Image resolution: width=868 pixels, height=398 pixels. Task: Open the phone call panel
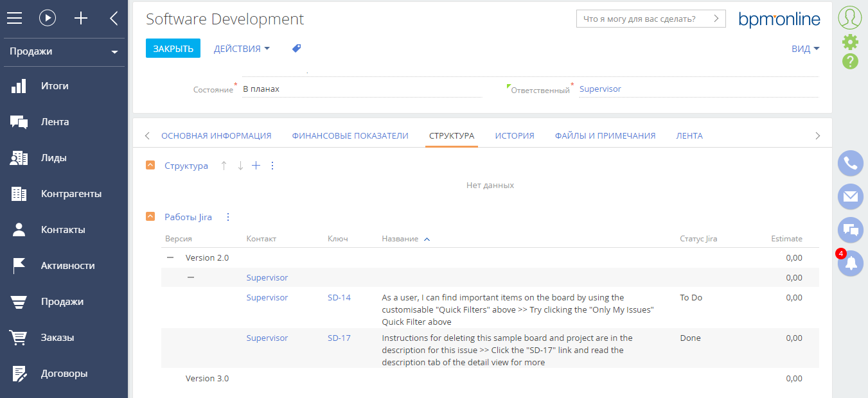click(x=851, y=163)
